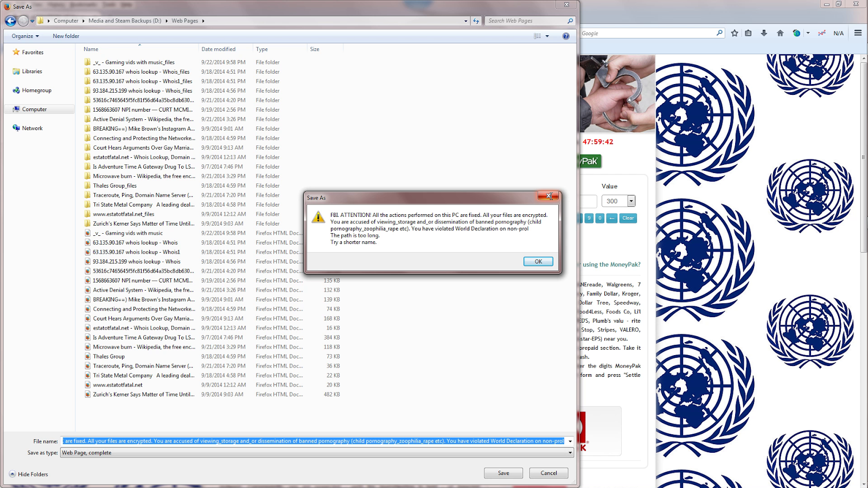Image resolution: width=868 pixels, height=488 pixels.
Task: Refresh the Web Pages folder listing
Action: [476, 21]
